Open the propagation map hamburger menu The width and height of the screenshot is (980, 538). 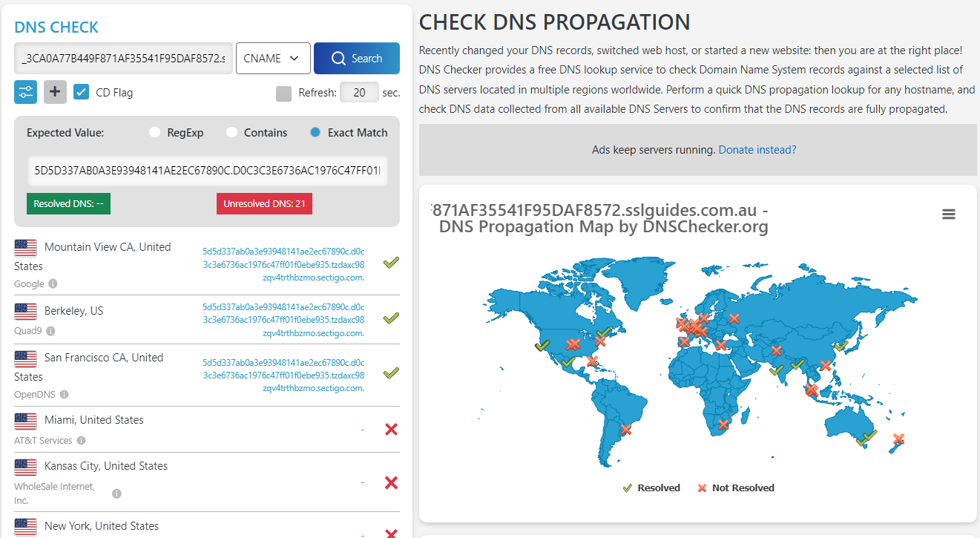pyautogui.click(x=949, y=214)
